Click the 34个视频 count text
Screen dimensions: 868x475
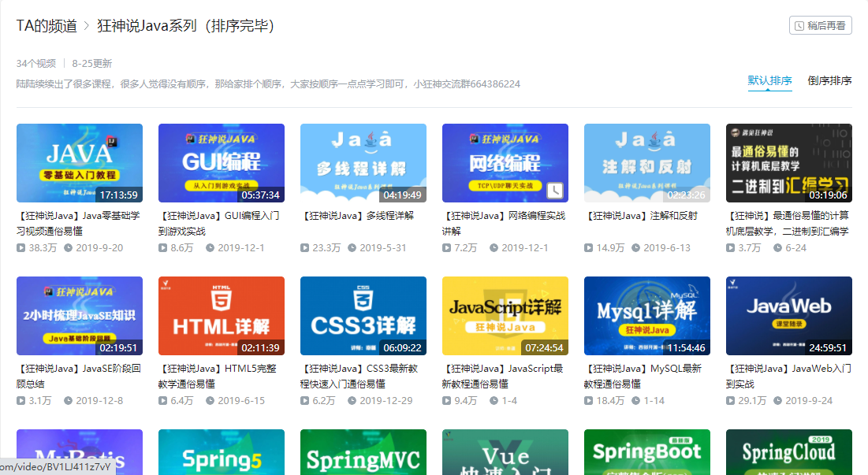[x=36, y=64]
